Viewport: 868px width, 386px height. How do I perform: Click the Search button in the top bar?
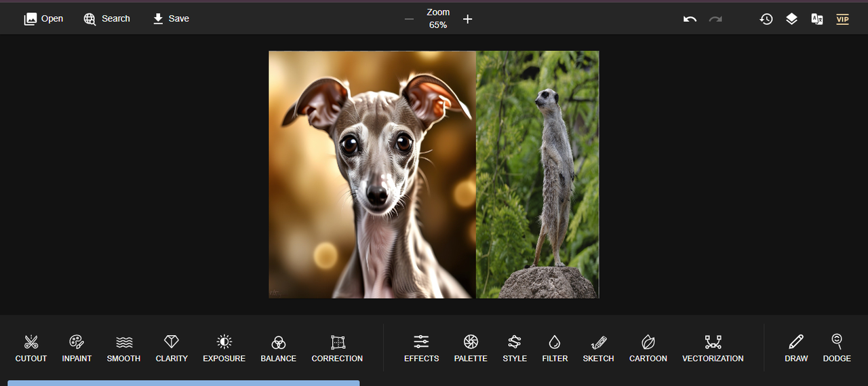click(x=106, y=19)
